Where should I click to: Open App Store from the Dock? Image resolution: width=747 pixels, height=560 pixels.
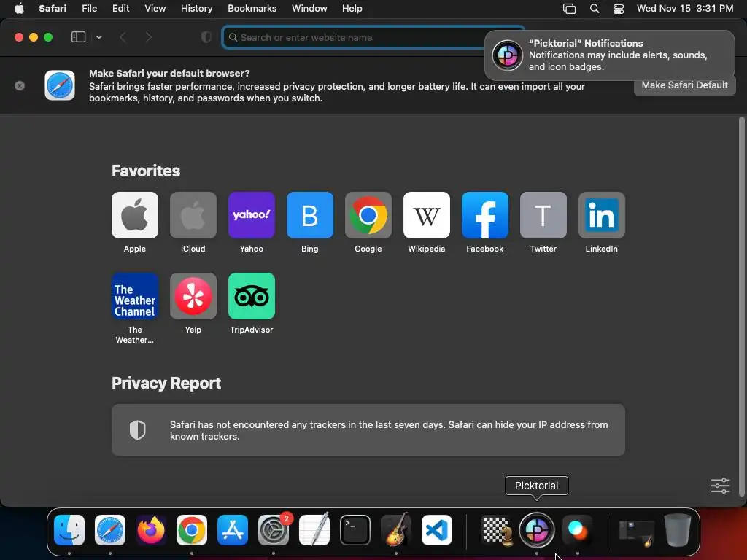(233, 530)
